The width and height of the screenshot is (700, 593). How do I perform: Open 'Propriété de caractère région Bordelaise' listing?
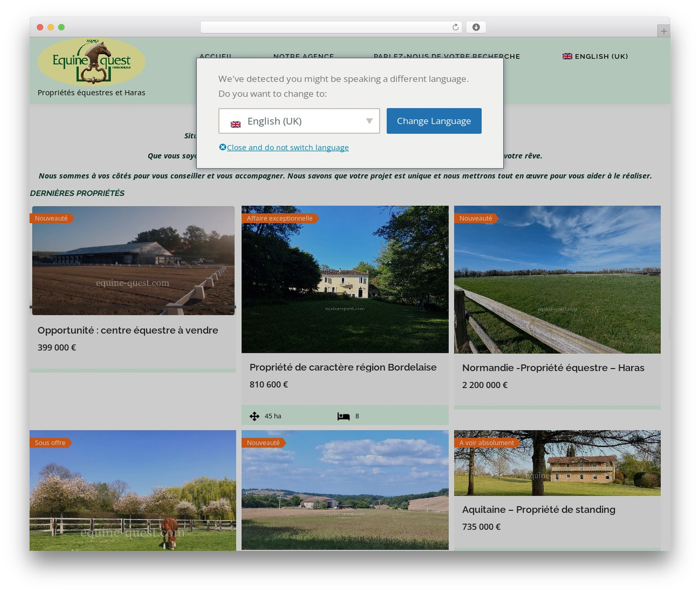point(343,368)
